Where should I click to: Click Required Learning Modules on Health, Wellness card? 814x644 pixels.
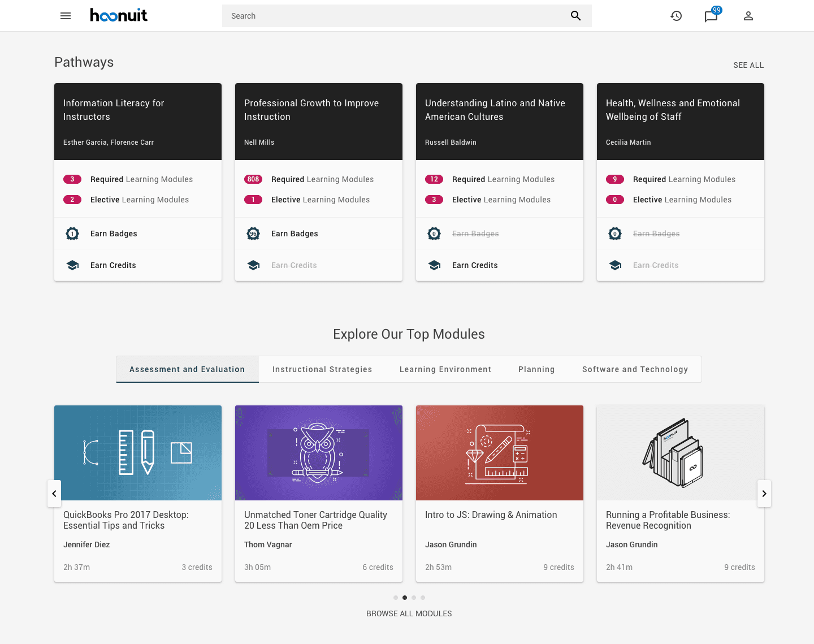click(x=684, y=179)
